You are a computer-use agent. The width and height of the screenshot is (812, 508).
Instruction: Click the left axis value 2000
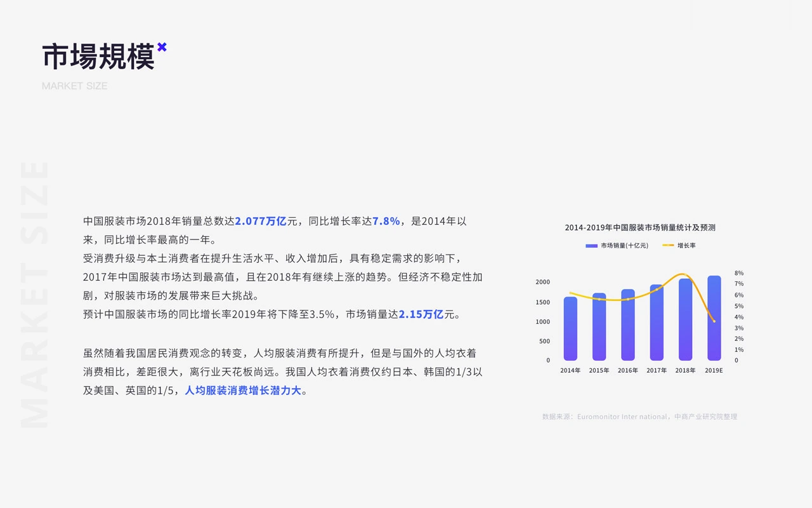tap(543, 282)
